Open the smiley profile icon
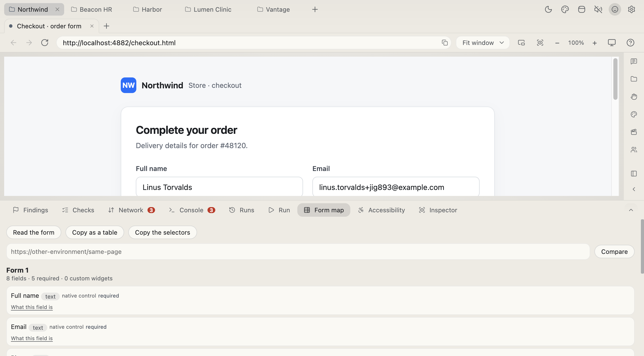The width and height of the screenshot is (644, 356). tap(615, 9)
